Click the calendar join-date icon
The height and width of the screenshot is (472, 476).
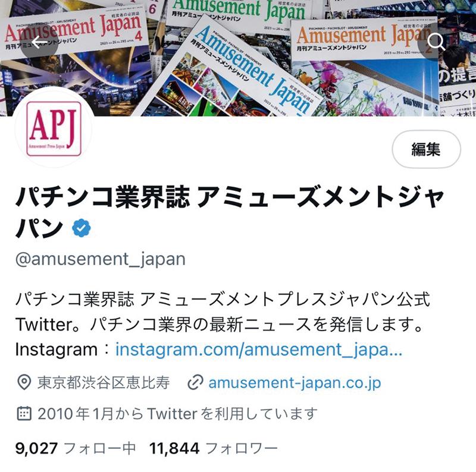tap(24, 414)
